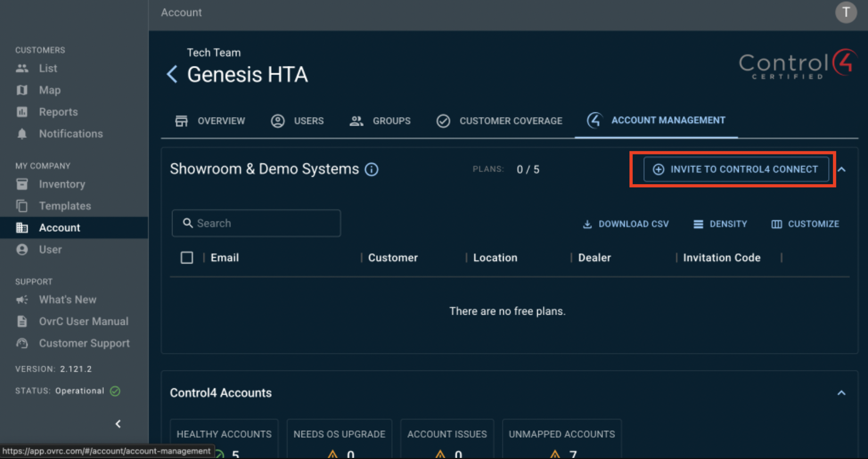The width and height of the screenshot is (868, 459).
Task: Sort by the Customer column header
Action: [x=393, y=258]
